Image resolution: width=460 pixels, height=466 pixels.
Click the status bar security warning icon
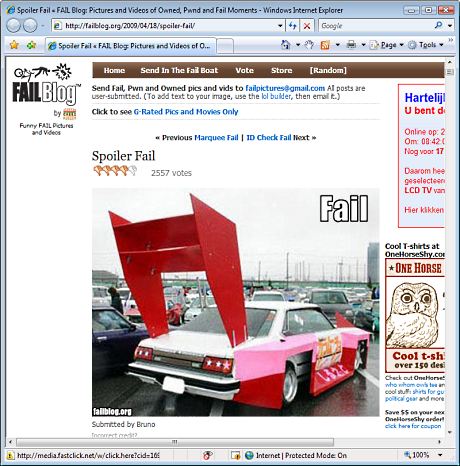click(10, 455)
